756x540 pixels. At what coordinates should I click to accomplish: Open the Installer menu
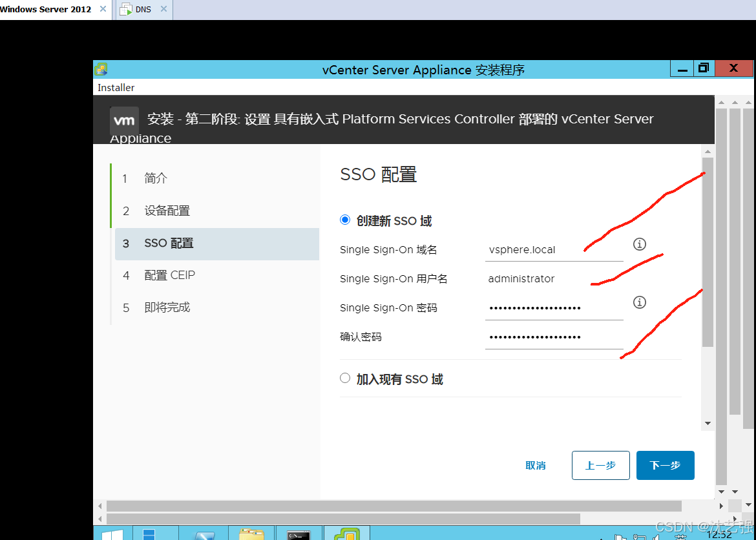(116, 88)
